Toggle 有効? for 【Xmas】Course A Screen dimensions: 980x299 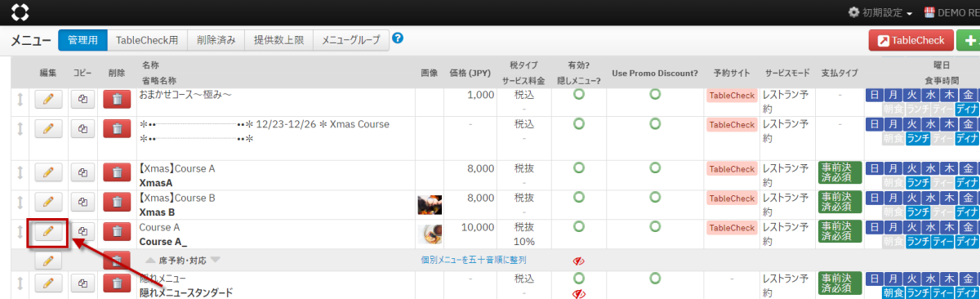point(579,167)
